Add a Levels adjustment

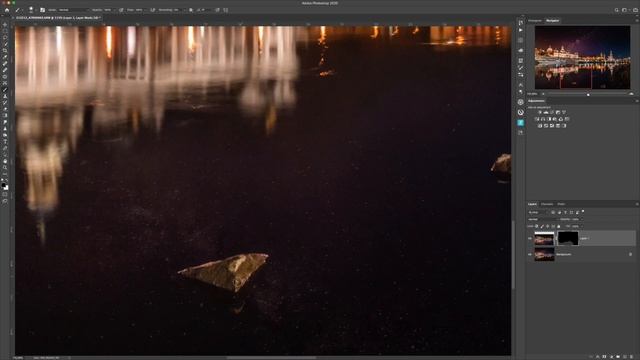pyautogui.click(x=546, y=112)
